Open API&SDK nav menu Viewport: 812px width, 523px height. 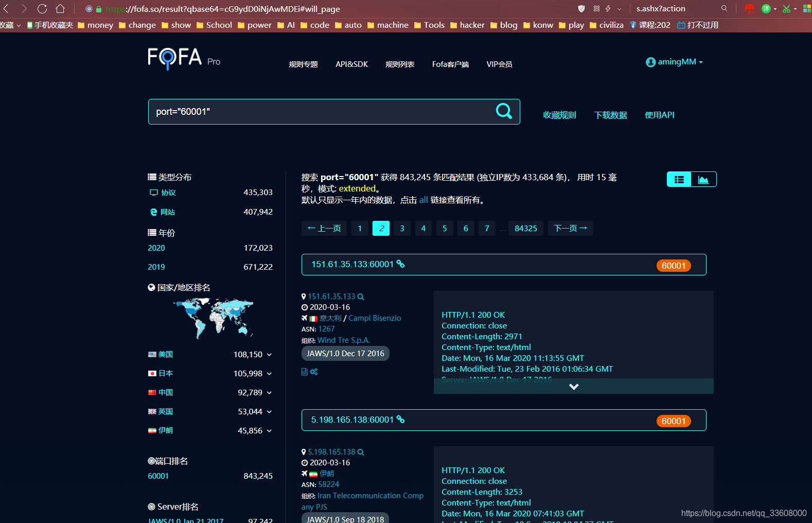(x=351, y=64)
